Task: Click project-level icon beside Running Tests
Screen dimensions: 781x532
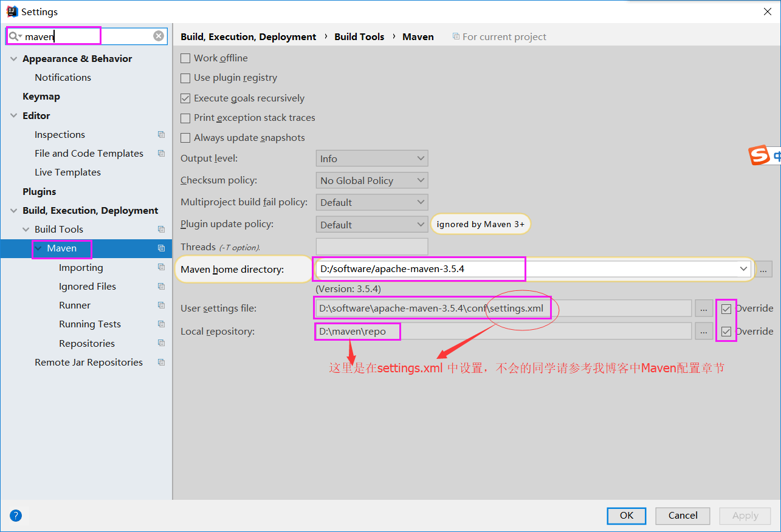Action: 161,324
